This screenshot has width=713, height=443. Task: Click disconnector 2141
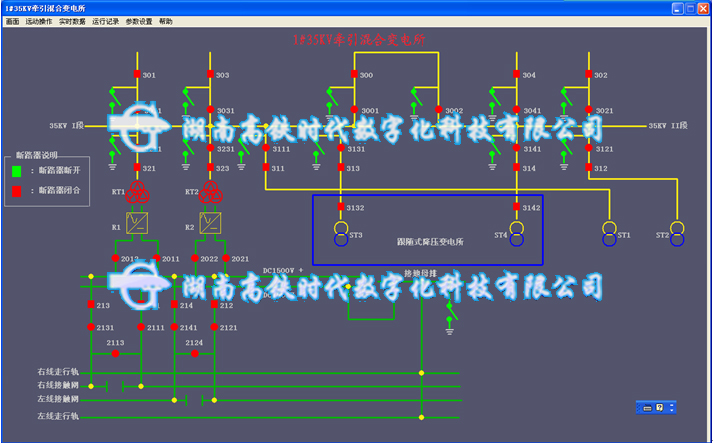tap(174, 327)
